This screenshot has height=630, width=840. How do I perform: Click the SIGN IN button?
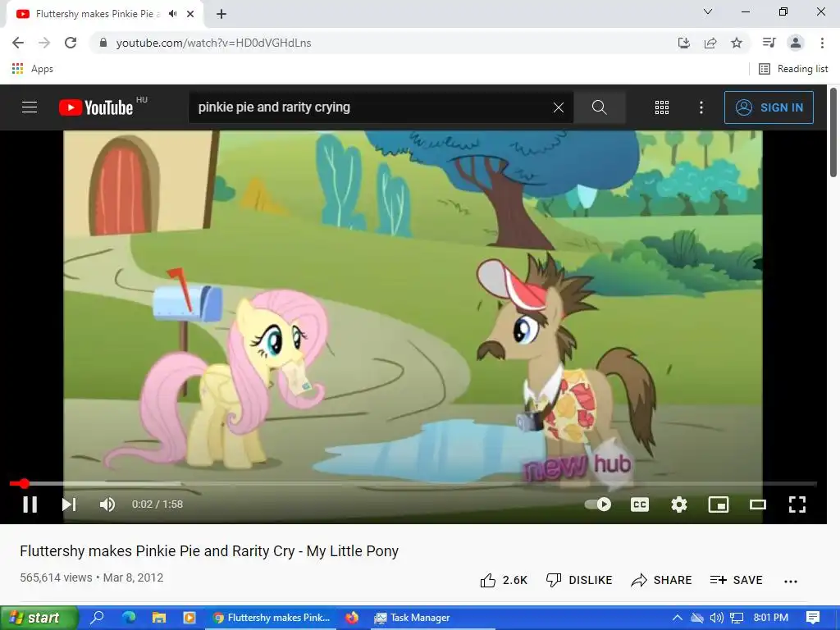point(769,107)
